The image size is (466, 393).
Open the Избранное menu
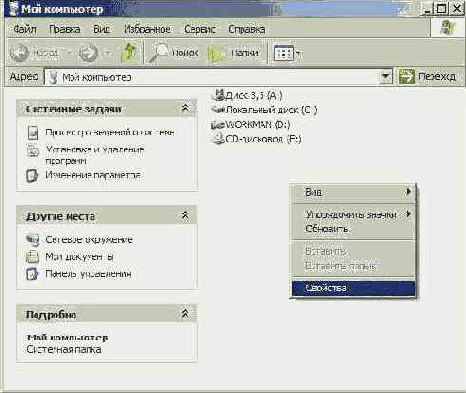(x=147, y=29)
